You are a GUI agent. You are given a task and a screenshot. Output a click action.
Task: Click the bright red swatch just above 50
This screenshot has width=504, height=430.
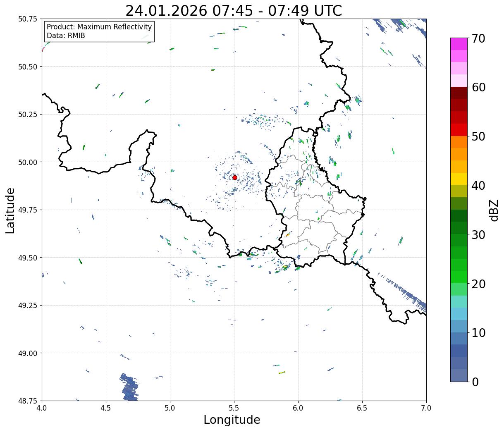coord(459,129)
